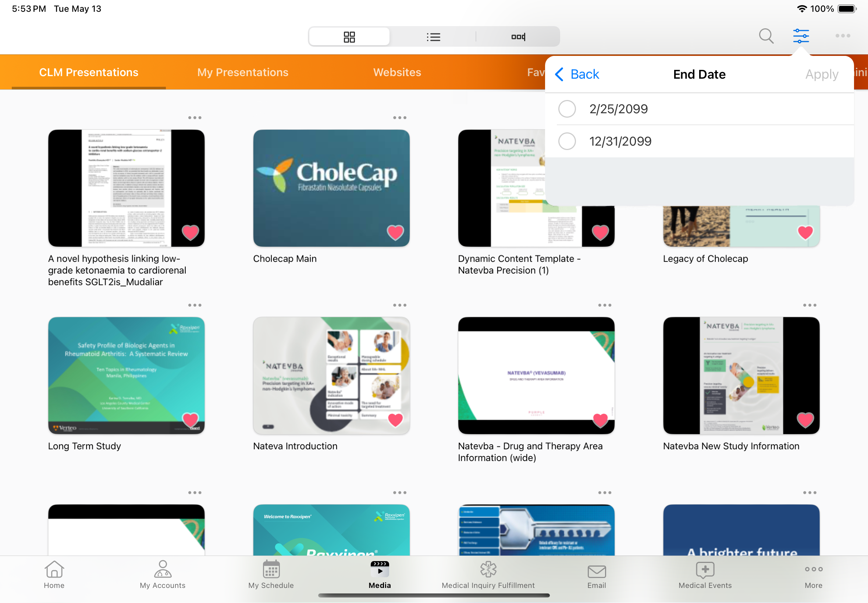Screen dimensions: 868x603
Task: Open the search magnifier icon
Action: (x=766, y=36)
